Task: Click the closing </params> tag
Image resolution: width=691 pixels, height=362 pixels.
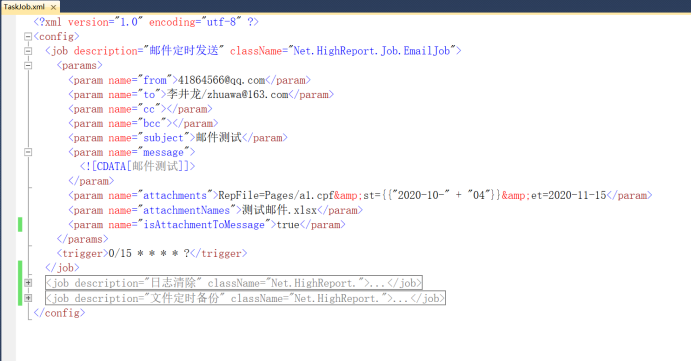Action: 82,239
